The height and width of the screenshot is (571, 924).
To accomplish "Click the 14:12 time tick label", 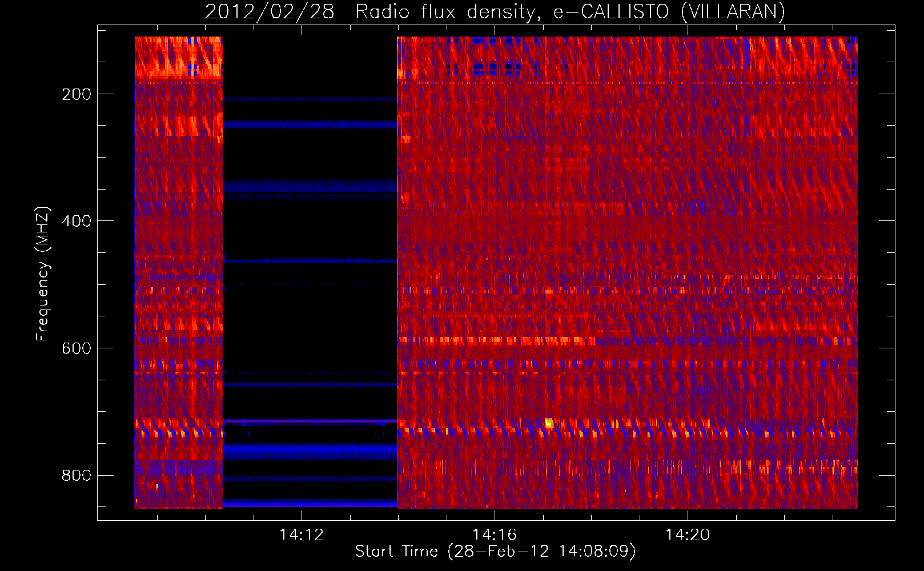I will coord(302,535).
